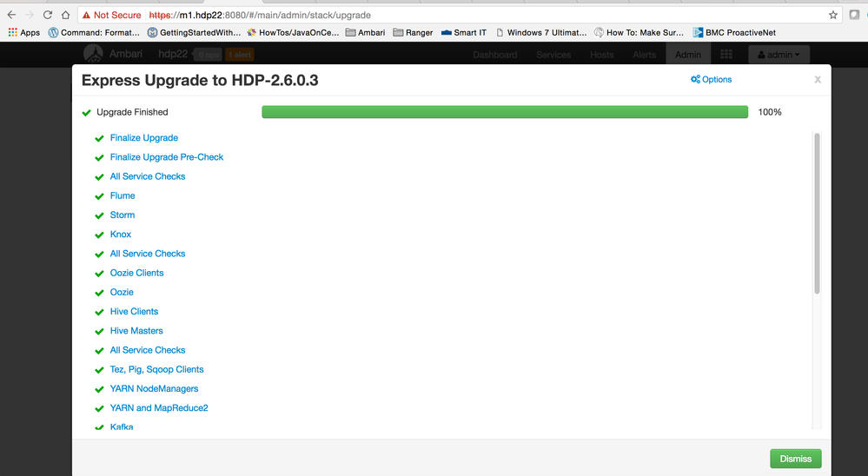Click hdp22 cluster name
The height and width of the screenshot is (476, 868).
point(173,54)
